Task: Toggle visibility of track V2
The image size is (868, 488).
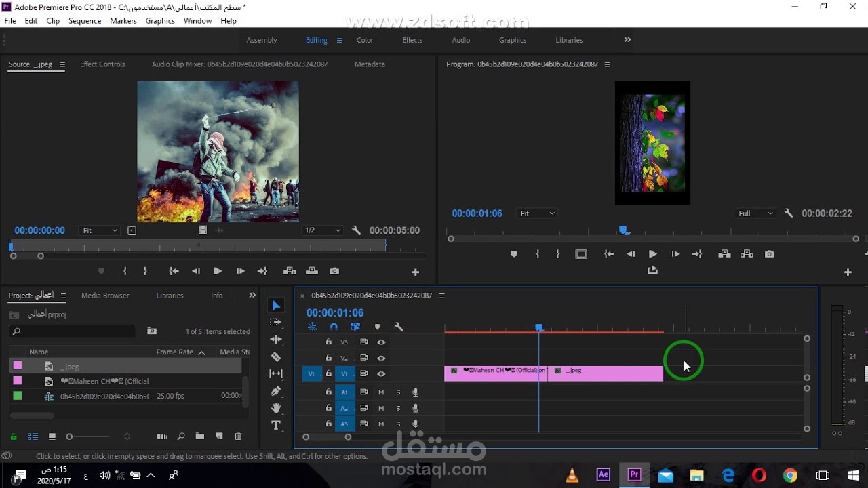Action: pyautogui.click(x=381, y=358)
